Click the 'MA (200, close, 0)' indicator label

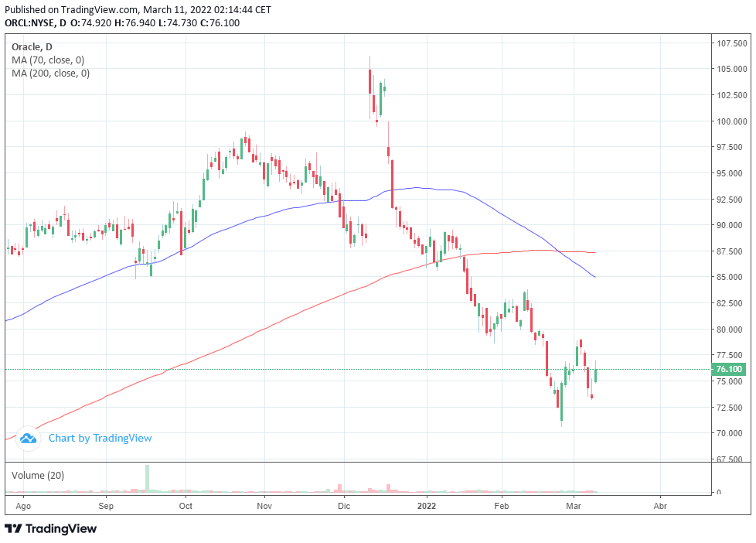(x=50, y=73)
